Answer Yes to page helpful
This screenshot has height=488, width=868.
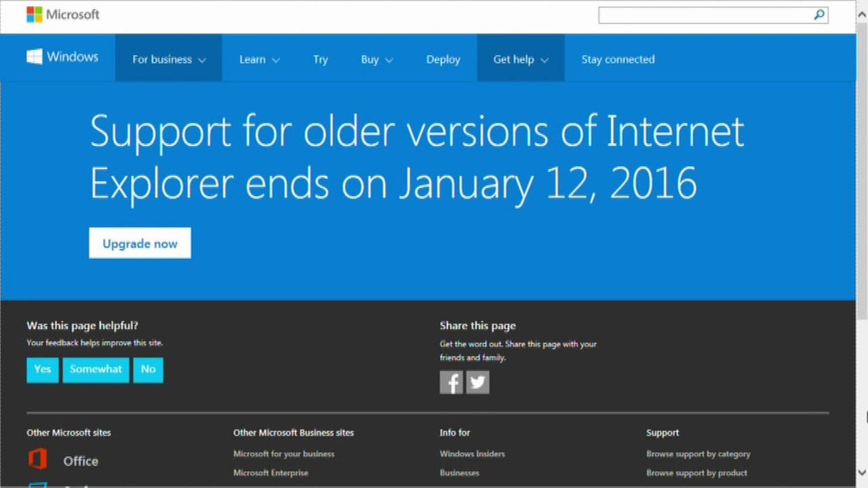tap(43, 369)
